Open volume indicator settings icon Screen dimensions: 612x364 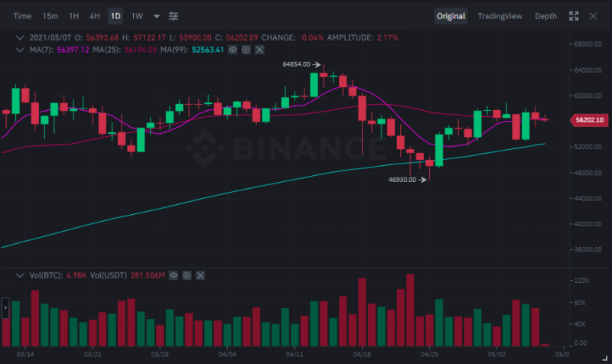(187, 275)
